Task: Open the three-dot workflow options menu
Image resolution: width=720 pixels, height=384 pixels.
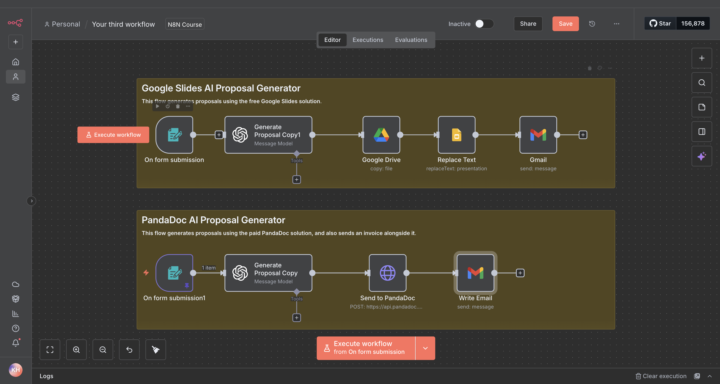Action: pyautogui.click(x=616, y=24)
